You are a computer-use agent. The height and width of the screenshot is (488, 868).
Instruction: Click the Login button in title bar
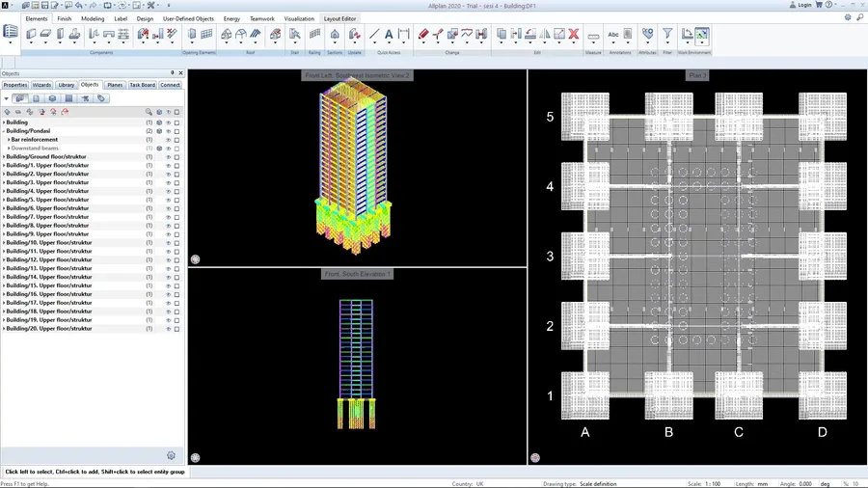800,5
